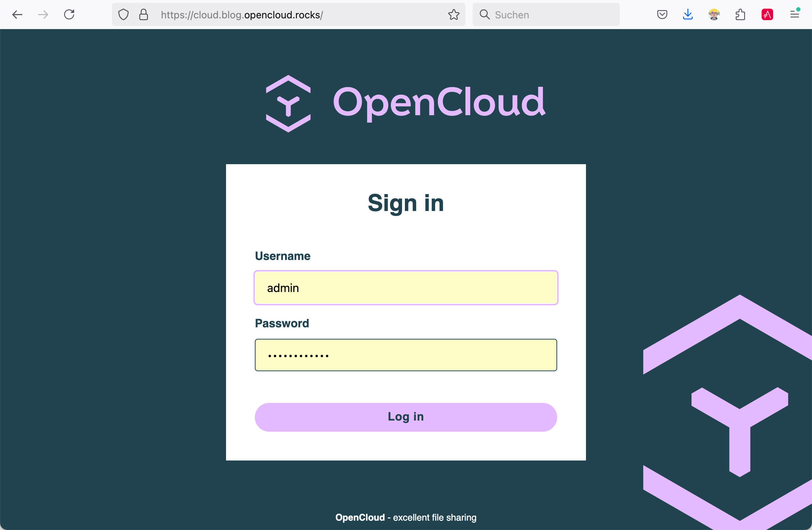The image size is (812, 530).
Task: Bookmark the page with the star icon
Action: point(454,15)
